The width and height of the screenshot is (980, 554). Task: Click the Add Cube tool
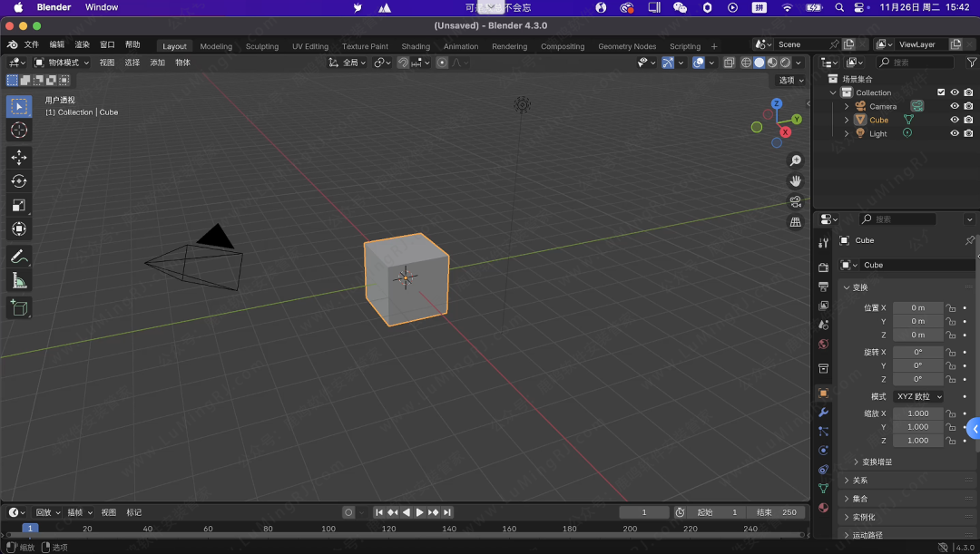click(19, 308)
